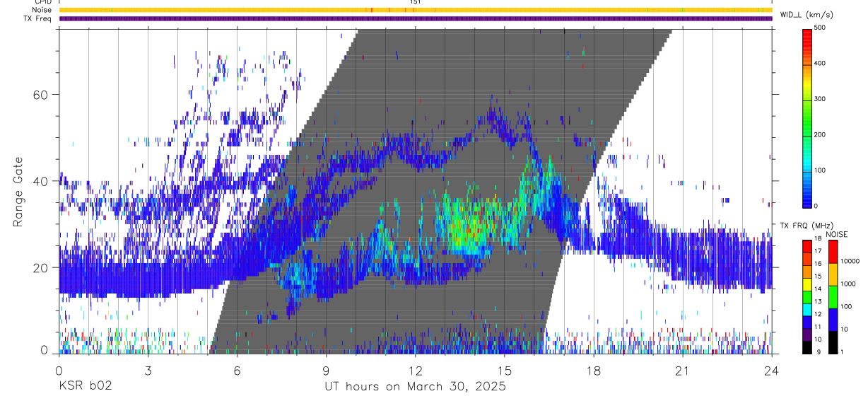
Task: Click the '151' CPID value
Action: click(416, 2)
